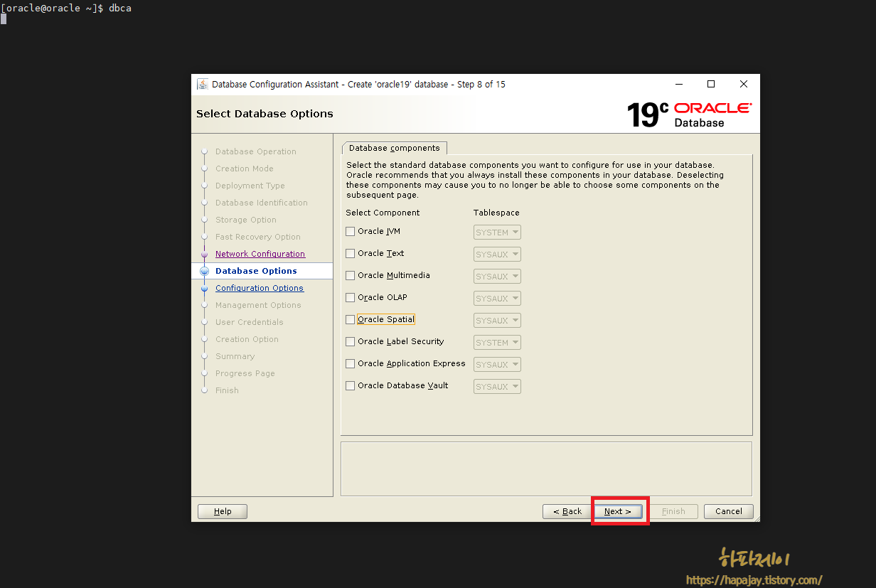Image resolution: width=876 pixels, height=588 pixels.
Task: Click the Tablespace column header
Action: pyautogui.click(x=496, y=213)
